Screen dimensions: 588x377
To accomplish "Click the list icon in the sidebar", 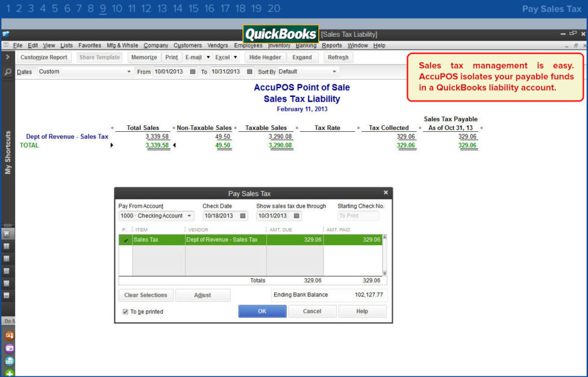I will click(7, 271).
